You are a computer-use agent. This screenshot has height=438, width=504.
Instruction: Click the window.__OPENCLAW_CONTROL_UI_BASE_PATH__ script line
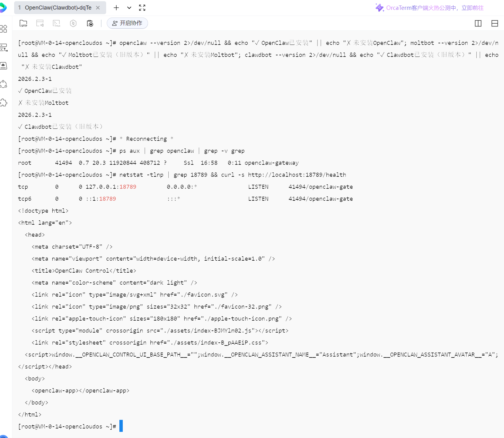point(262,355)
